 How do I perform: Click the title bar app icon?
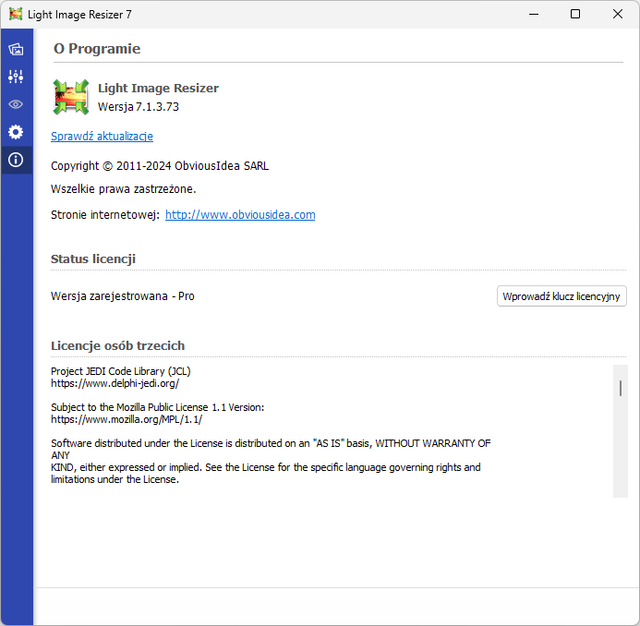pos(16,14)
